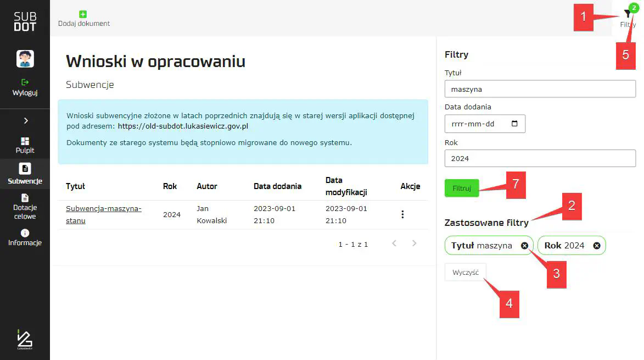Open Informacje section in sidebar

[25, 237]
